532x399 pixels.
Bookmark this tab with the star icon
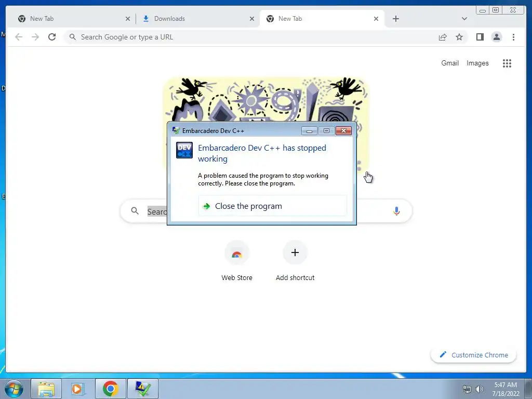pos(459,37)
